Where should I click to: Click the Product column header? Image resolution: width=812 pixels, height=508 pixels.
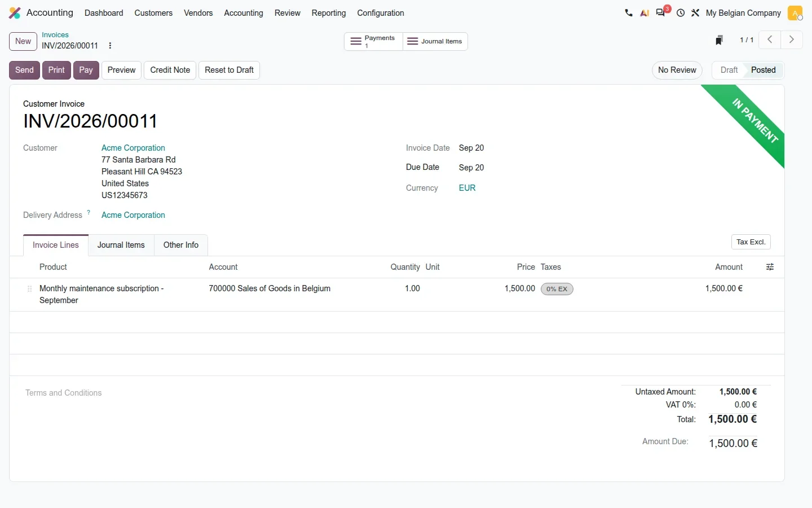(53, 267)
